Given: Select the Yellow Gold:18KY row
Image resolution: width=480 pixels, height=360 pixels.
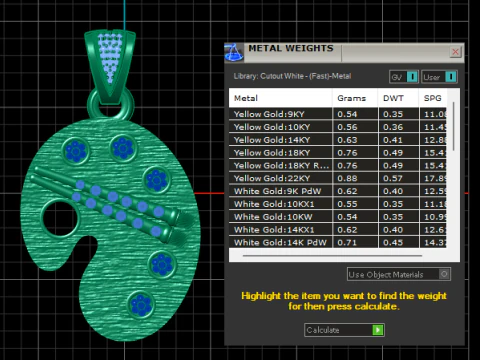Looking at the screenshot, I should (x=338, y=153).
